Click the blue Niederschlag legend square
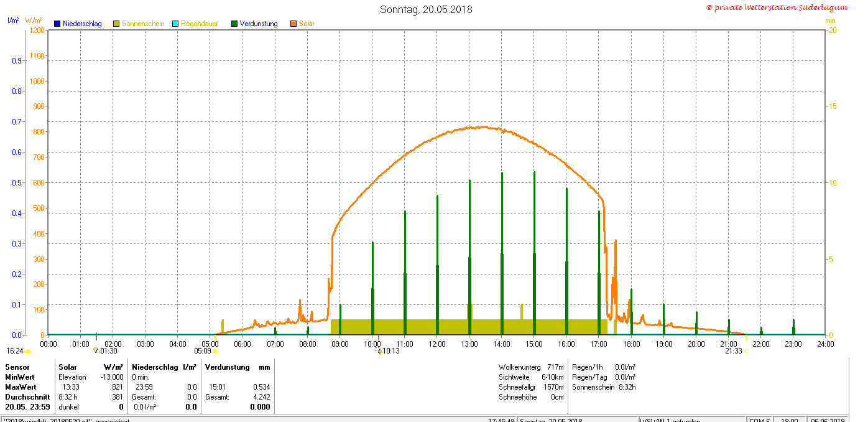The width and height of the screenshot is (868, 422). pyautogui.click(x=57, y=24)
